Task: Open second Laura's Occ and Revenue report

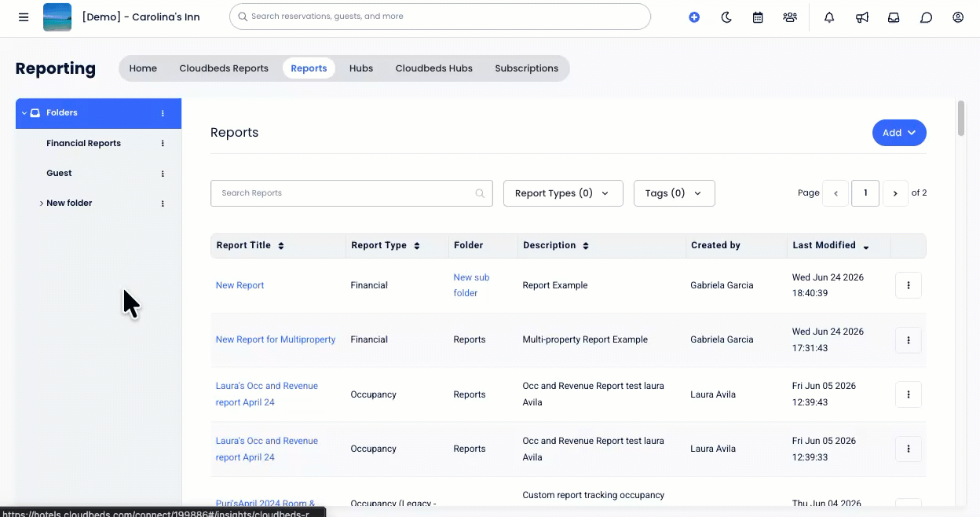Action: point(267,449)
